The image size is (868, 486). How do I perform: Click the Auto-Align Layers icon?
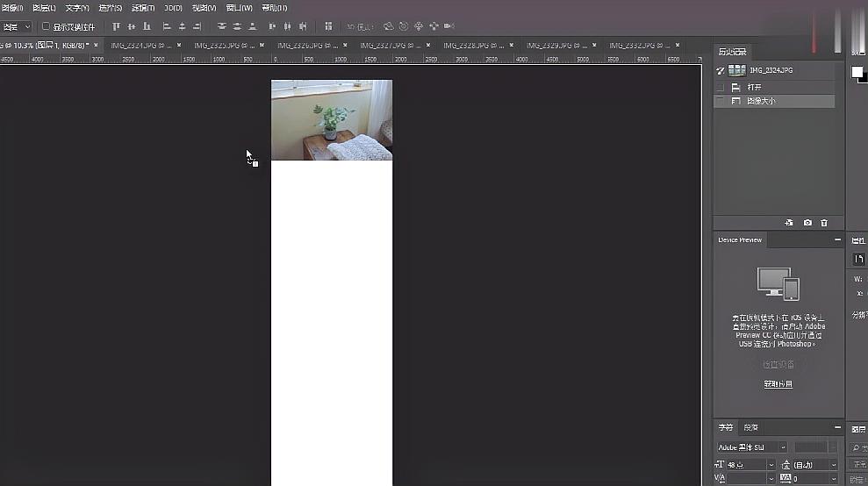pyautogui.click(x=328, y=26)
